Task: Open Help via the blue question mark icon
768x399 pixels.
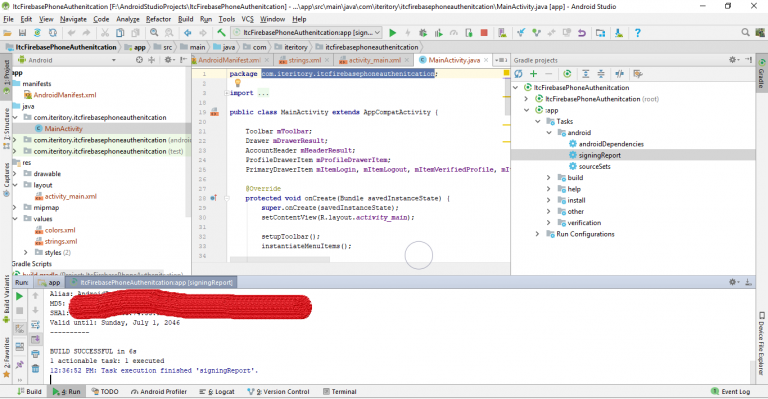Action: (637, 33)
